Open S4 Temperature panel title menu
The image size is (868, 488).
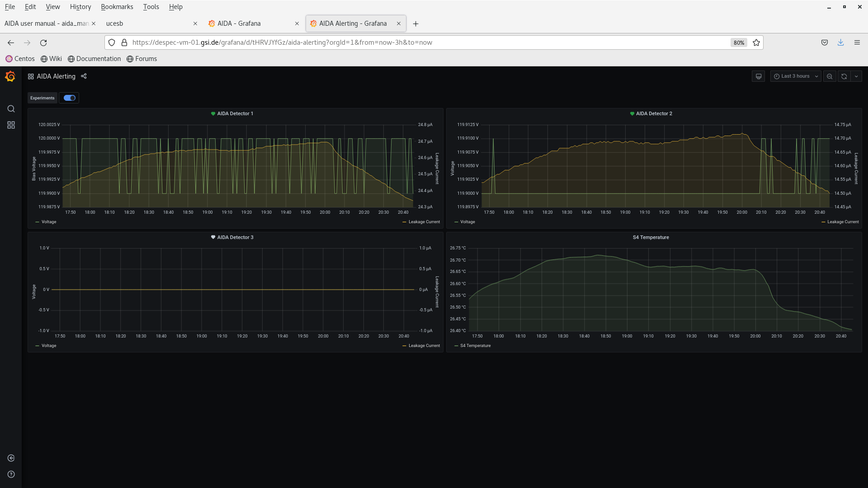pos(651,237)
